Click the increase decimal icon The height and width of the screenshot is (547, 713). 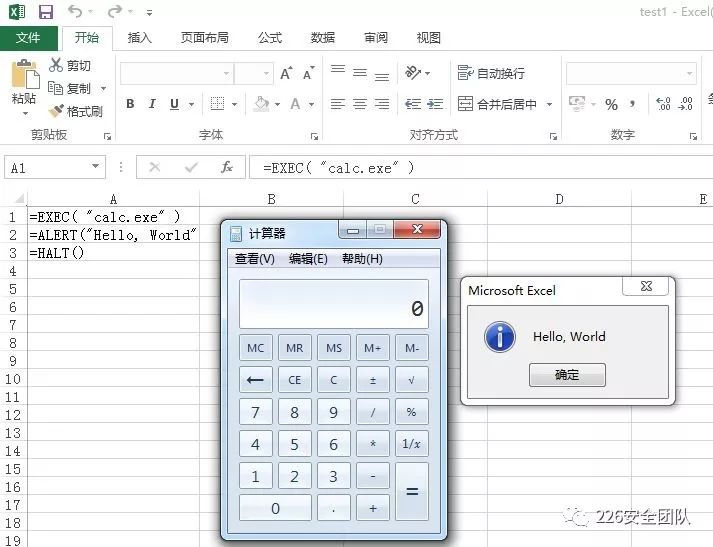click(663, 104)
